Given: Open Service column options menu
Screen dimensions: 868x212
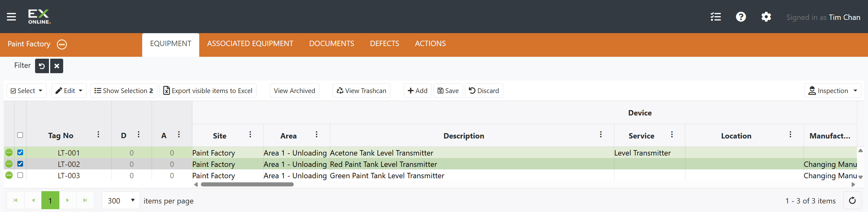Looking at the screenshot, I should 672,135.
